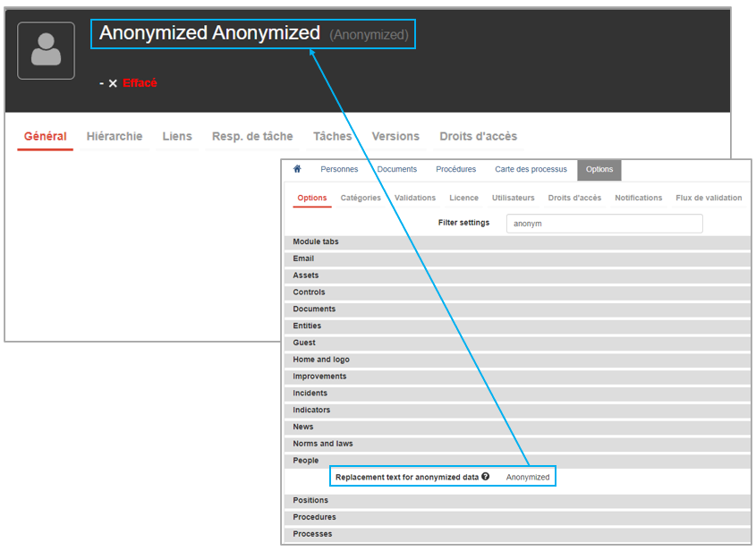
Task: Expand the Documents settings section
Action: [x=314, y=309]
